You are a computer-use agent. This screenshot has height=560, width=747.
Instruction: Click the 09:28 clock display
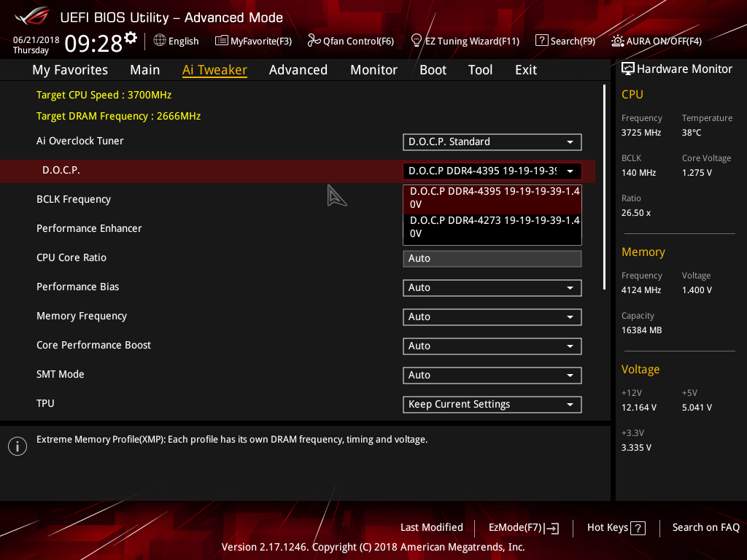tap(93, 44)
